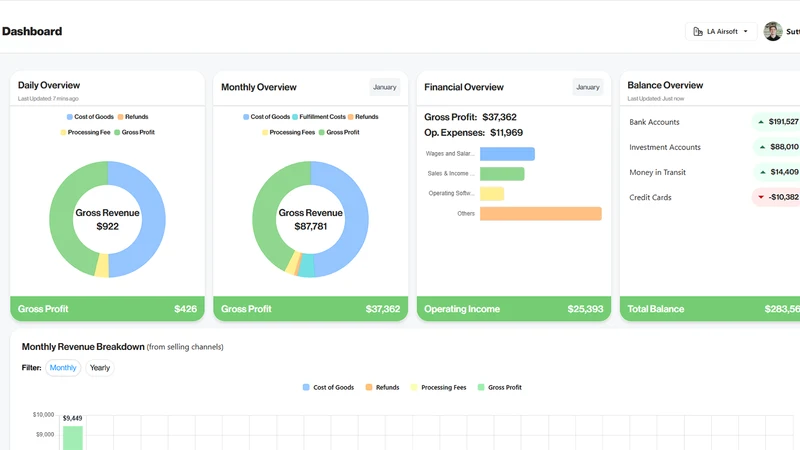Select the Yearly filter

[x=99, y=367]
